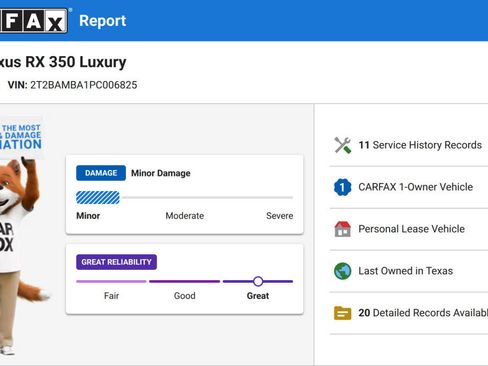This screenshot has height=366, width=488.
Task: Click the Minor label under damage bar
Action: pyautogui.click(x=88, y=216)
